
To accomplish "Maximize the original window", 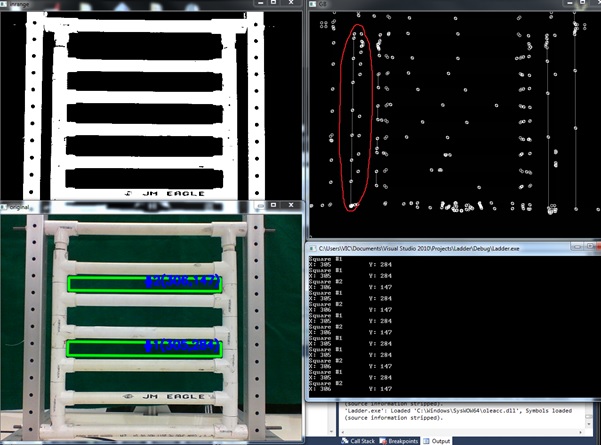I will [x=274, y=205].
